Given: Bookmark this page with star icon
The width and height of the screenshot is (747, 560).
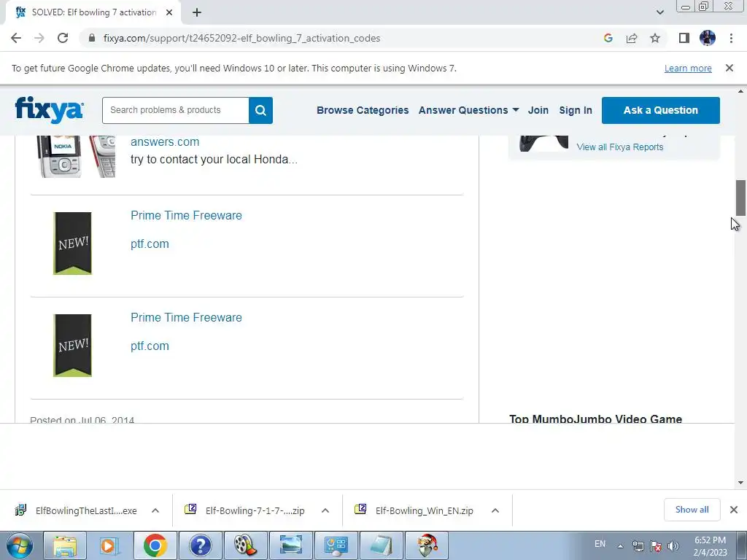Looking at the screenshot, I should pos(655,38).
